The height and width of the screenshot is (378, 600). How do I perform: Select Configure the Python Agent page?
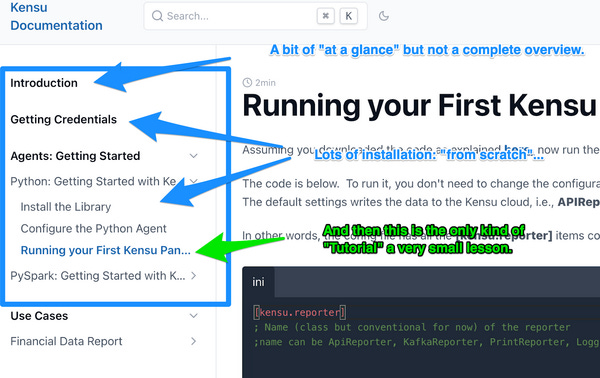[93, 229]
